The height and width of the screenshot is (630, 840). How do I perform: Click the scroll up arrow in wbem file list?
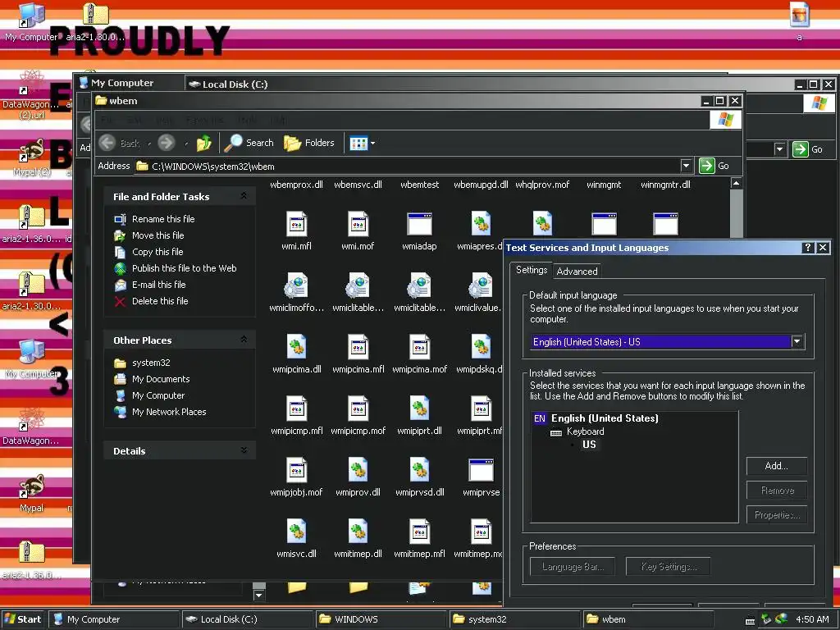click(737, 184)
